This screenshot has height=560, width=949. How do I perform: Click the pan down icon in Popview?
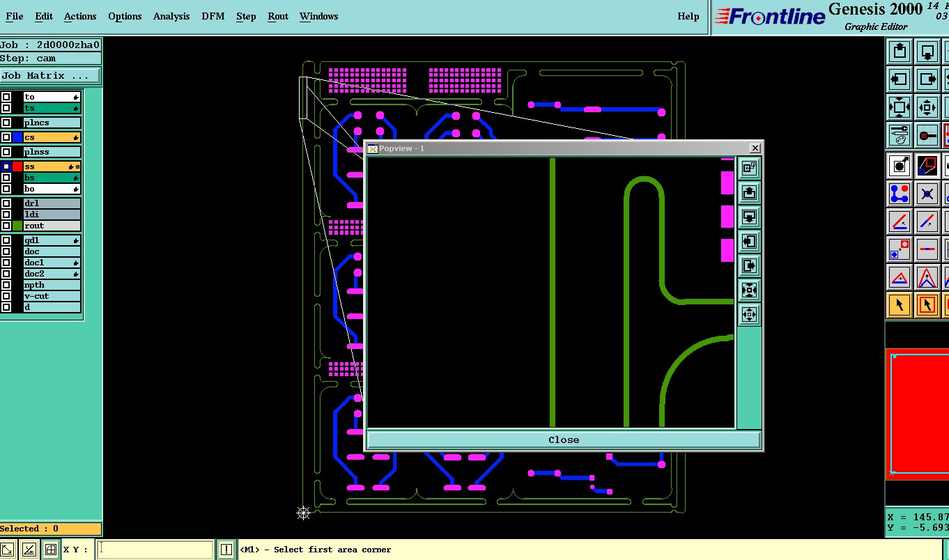(749, 217)
